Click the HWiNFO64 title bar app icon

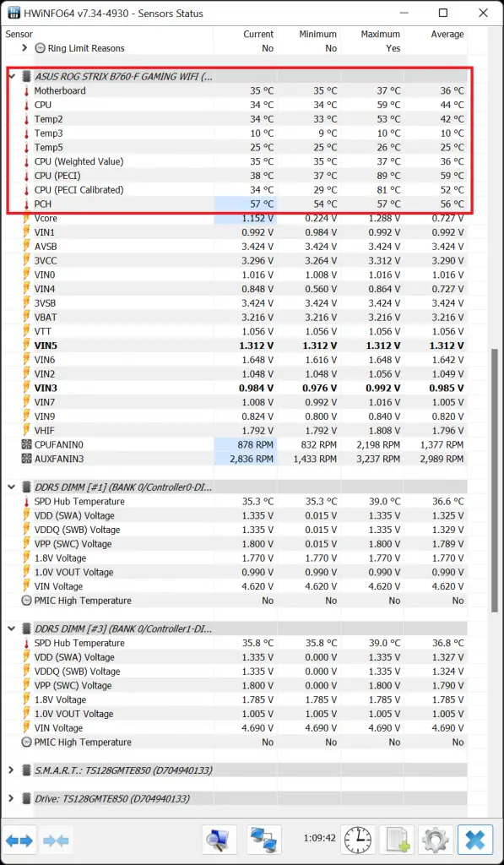(14, 13)
